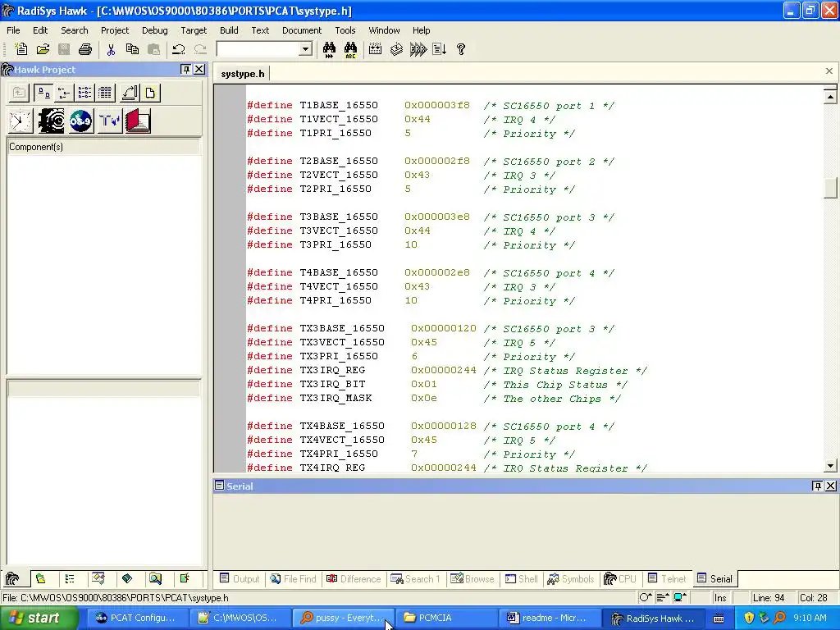Click the calendar-like toolbar icon after the binoculars
The width and height of the screenshot is (840, 630).
click(375, 49)
